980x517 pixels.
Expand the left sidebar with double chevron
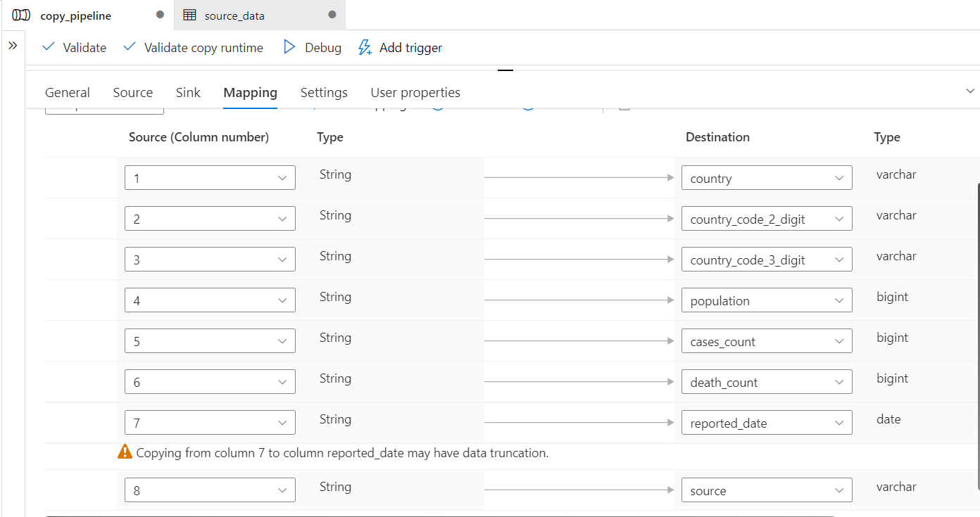[x=13, y=46]
